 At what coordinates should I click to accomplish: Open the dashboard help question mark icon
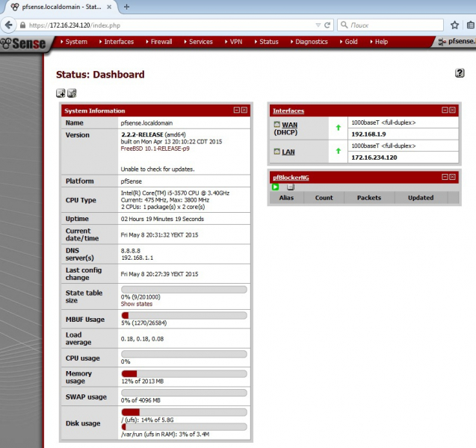[x=460, y=73]
